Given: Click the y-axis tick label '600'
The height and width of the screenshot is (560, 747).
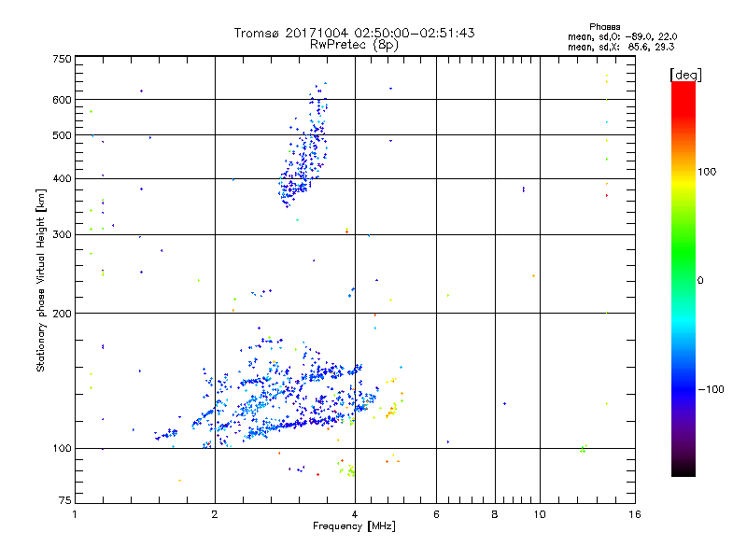Looking at the screenshot, I should pyautogui.click(x=63, y=100).
